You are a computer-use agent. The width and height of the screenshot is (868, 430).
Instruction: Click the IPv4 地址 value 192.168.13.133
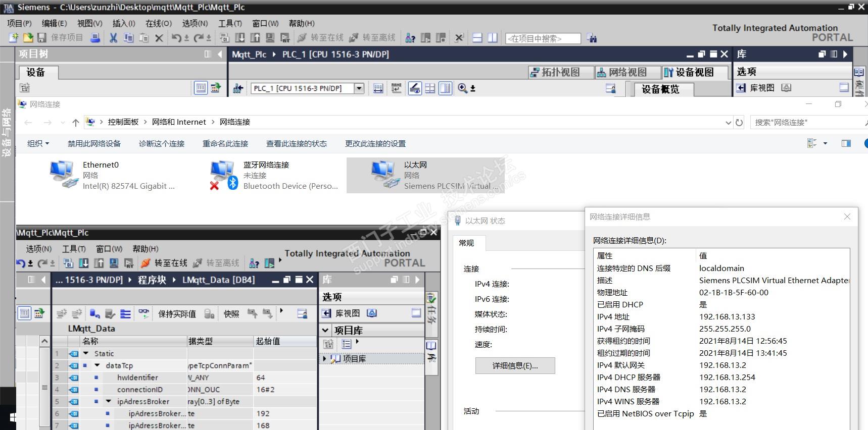[727, 316]
